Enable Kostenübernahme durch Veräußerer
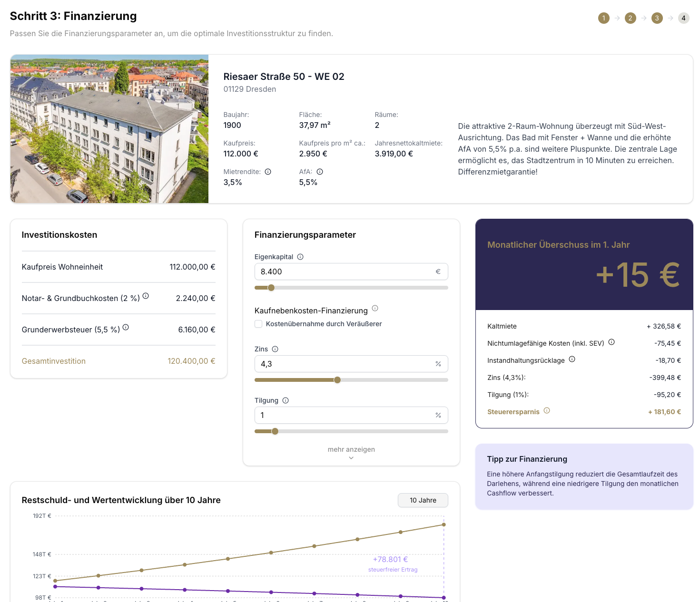Screen dimensions: 700x602 [x=258, y=324]
